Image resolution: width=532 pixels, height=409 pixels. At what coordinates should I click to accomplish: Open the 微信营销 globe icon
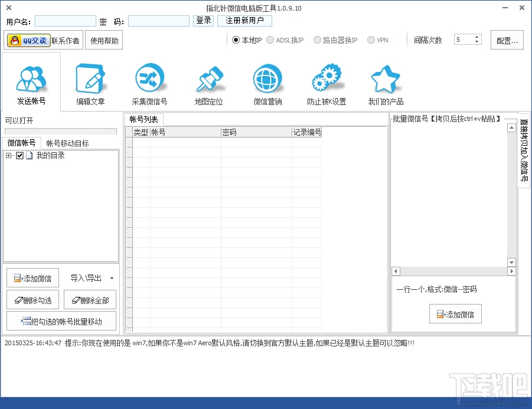(267, 78)
